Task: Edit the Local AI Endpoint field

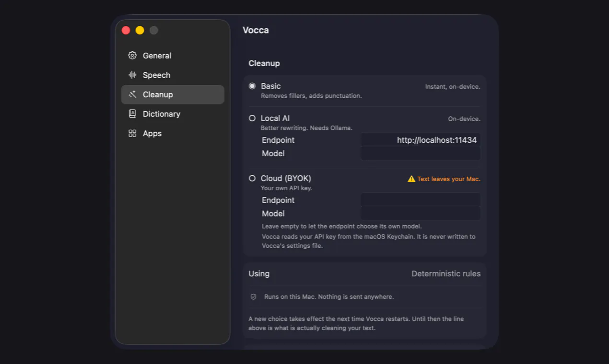Action: [x=421, y=140]
